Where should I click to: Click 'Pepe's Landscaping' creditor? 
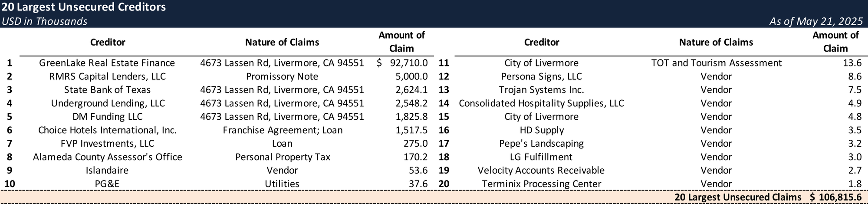pos(542,144)
